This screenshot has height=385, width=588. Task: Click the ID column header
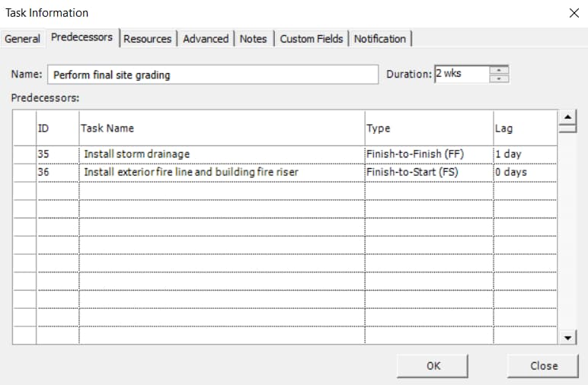click(57, 128)
